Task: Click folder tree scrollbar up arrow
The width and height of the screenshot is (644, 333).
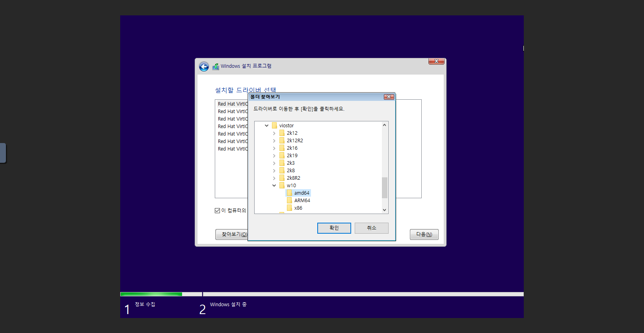Action: coord(385,125)
